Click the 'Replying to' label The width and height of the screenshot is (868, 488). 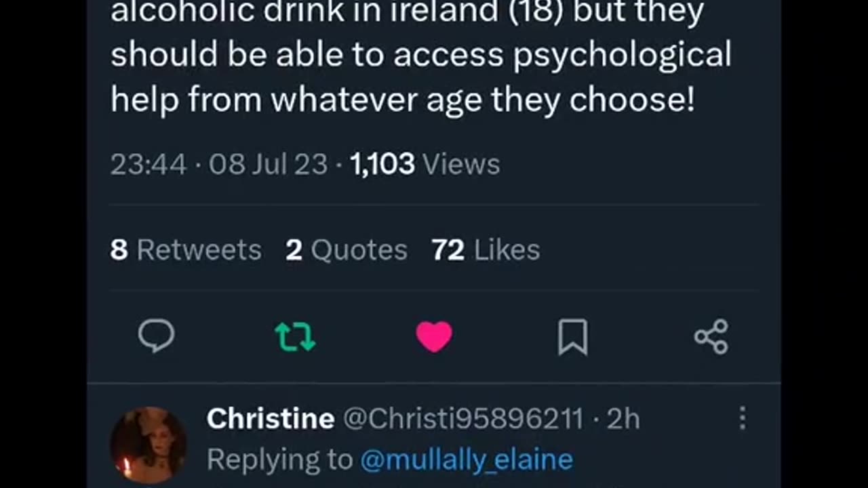(279, 460)
